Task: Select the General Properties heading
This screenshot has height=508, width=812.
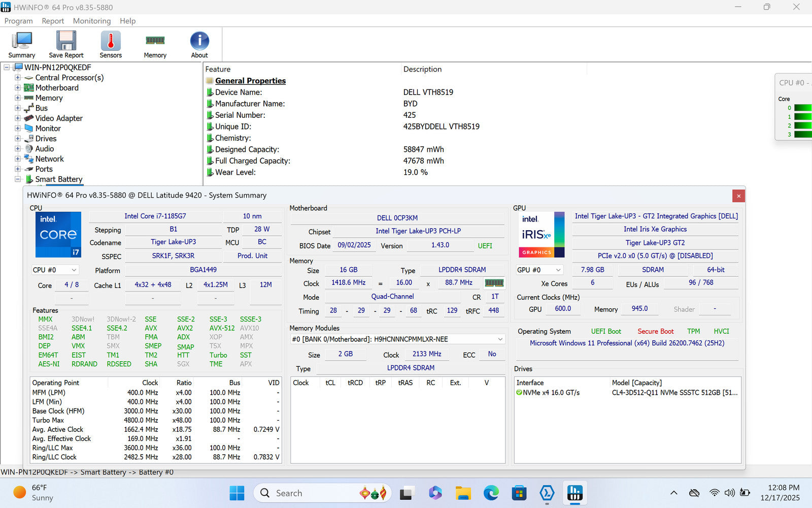Action: 250,81
